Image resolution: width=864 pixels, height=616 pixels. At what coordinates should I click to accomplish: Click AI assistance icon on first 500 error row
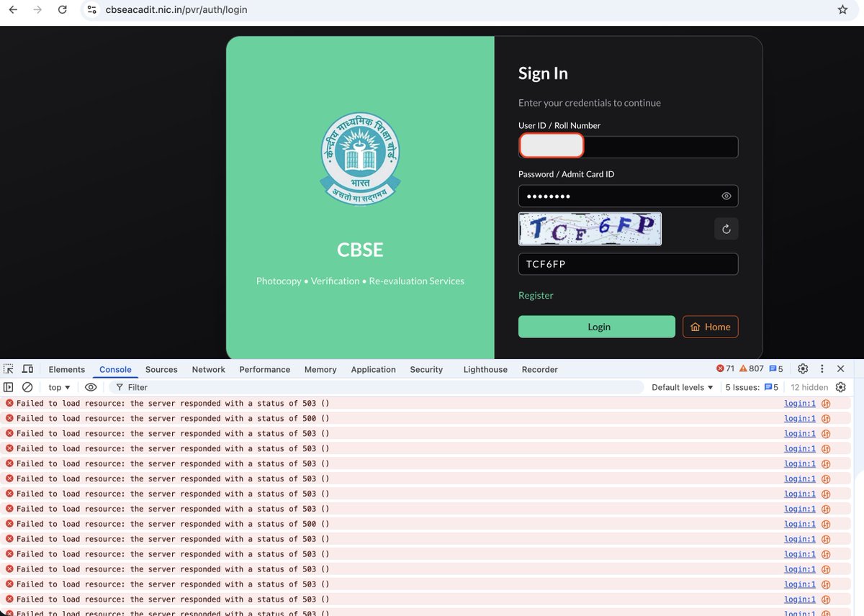coord(826,419)
